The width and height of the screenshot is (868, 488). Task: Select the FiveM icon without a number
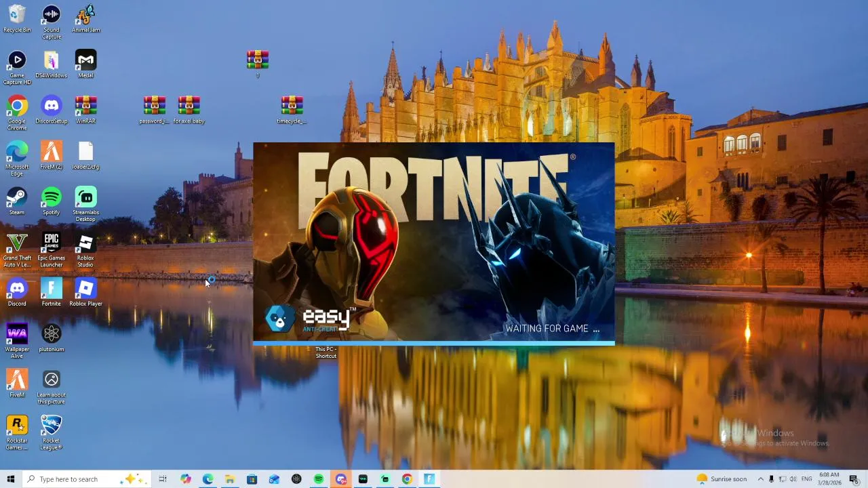[17, 382]
